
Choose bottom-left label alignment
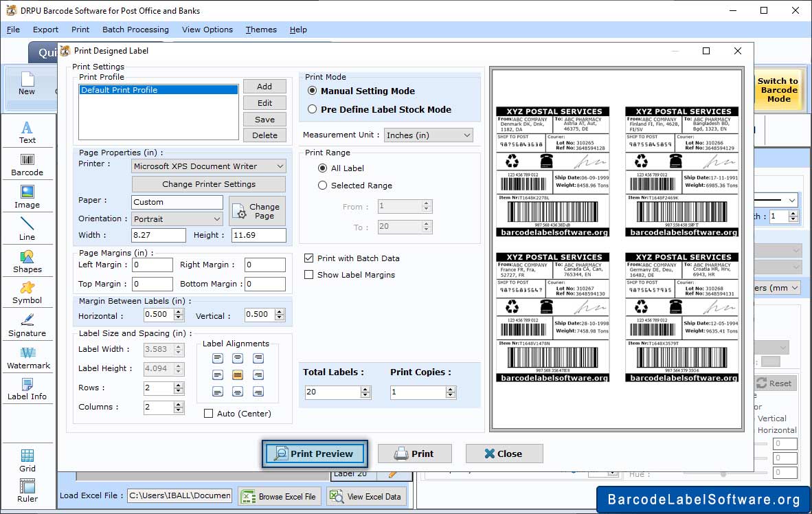pyautogui.click(x=218, y=392)
